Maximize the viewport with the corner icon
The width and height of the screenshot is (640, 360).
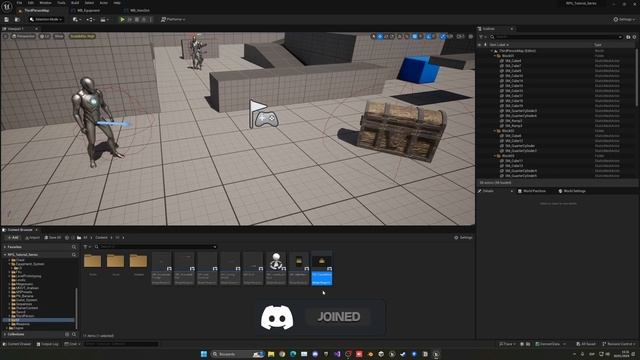471,36
